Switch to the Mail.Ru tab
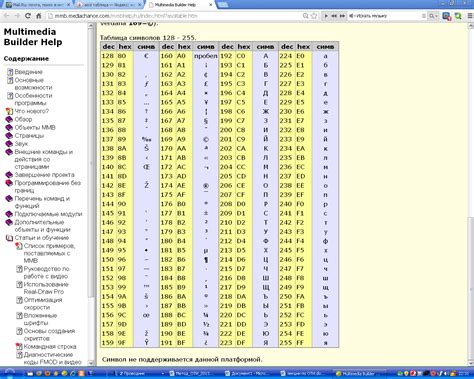 [x=38, y=5]
